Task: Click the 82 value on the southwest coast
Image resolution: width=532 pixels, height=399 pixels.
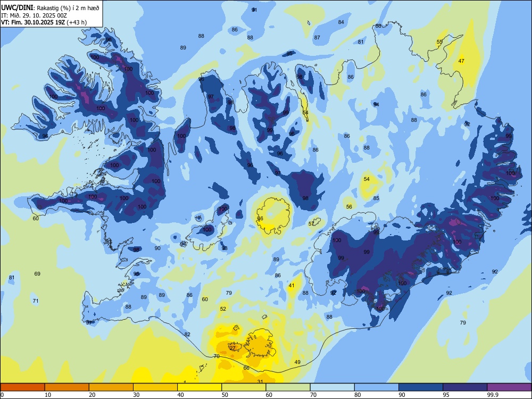Action: point(187,334)
